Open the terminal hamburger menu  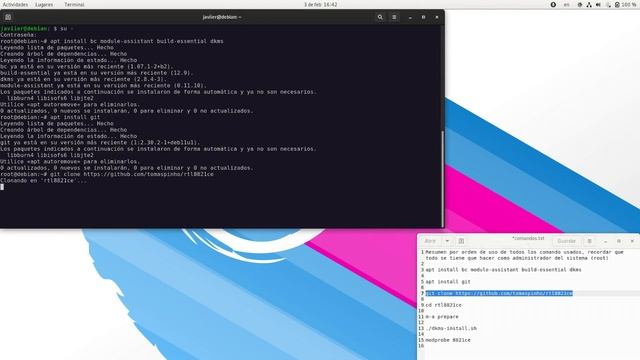[394, 17]
